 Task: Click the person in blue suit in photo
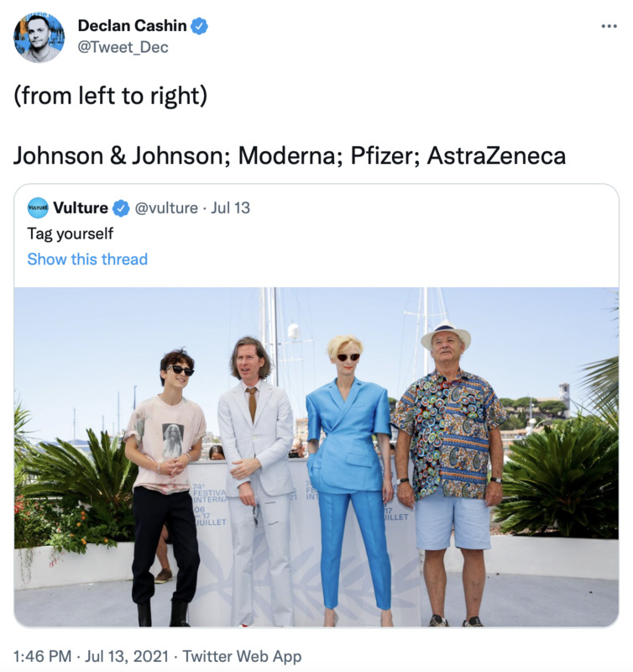click(x=348, y=470)
